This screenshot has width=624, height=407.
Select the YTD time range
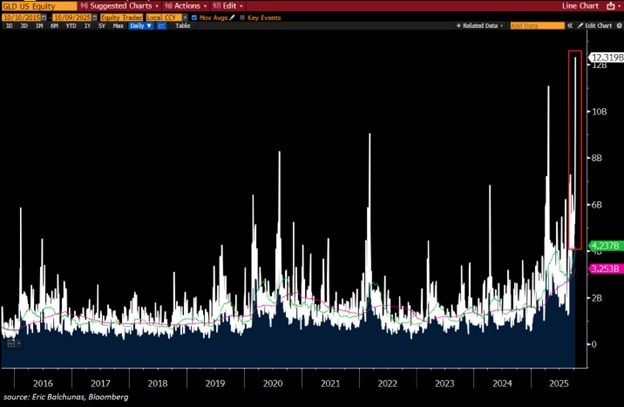coord(71,25)
